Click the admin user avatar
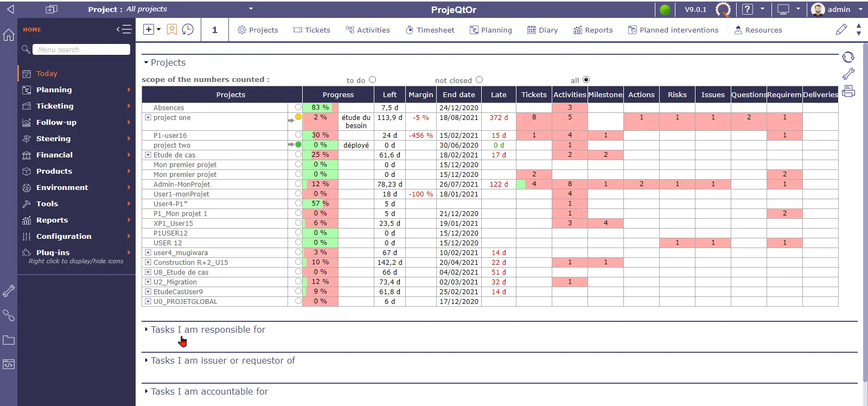 tap(818, 9)
